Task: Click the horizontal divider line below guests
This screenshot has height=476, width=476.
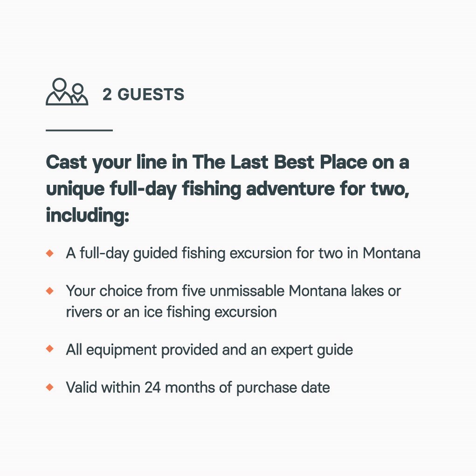Action: 79,130
